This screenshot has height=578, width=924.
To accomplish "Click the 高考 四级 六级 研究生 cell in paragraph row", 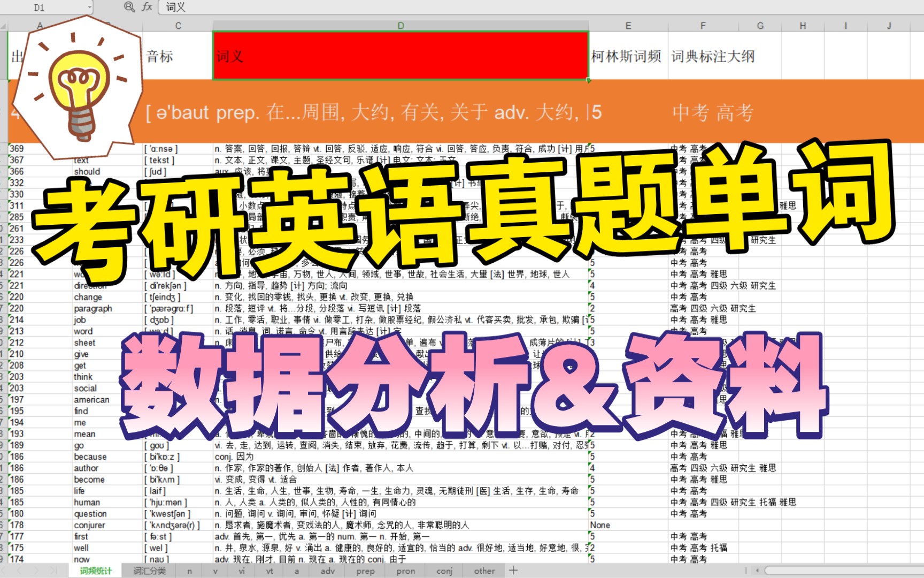I will click(713, 309).
